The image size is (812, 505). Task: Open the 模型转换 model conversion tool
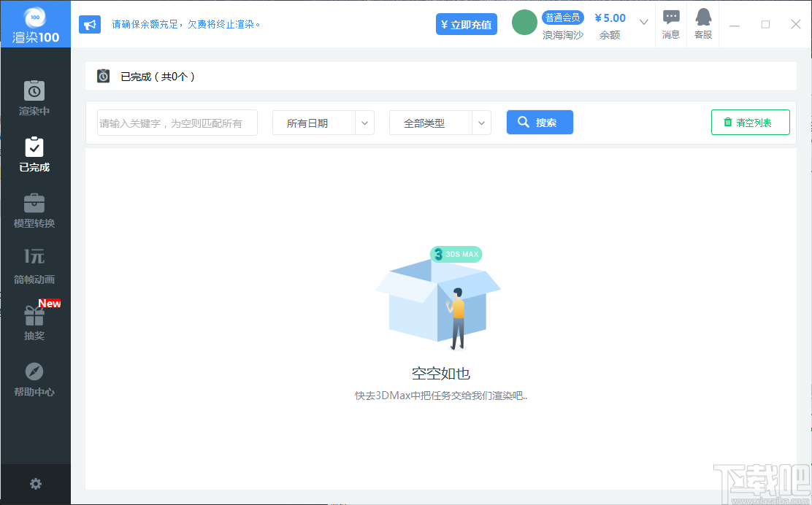point(34,210)
